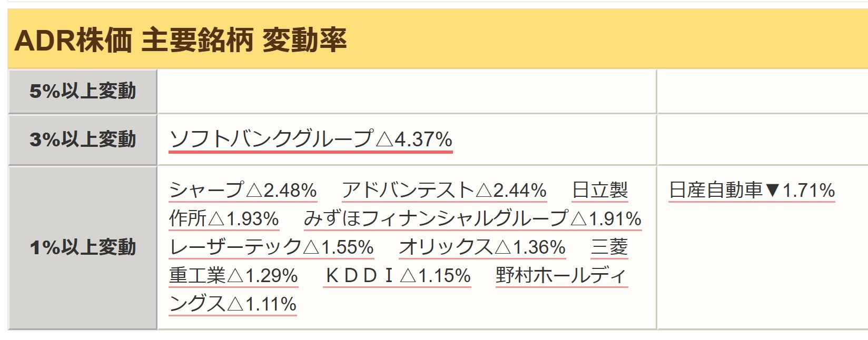Select the 日立製作所 △1.93% stock link

224,218
